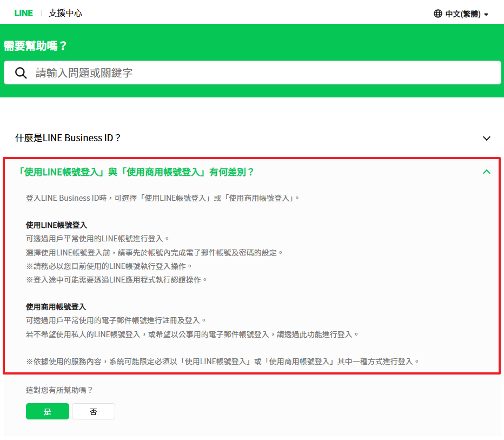Click the green up chevron of expanded question
This screenshot has height=440, width=504.
[x=487, y=172]
